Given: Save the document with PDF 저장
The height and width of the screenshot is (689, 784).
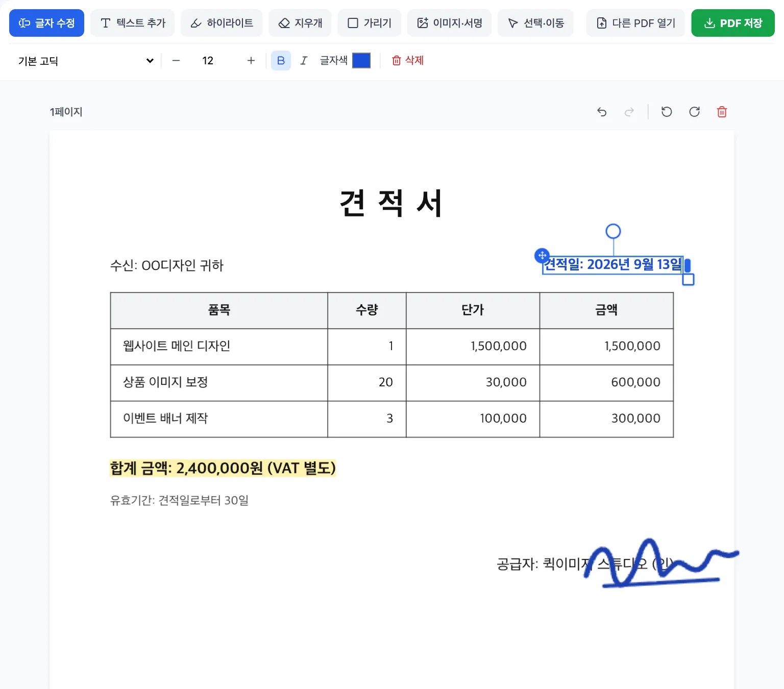Looking at the screenshot, I should (x=733, y=23).
